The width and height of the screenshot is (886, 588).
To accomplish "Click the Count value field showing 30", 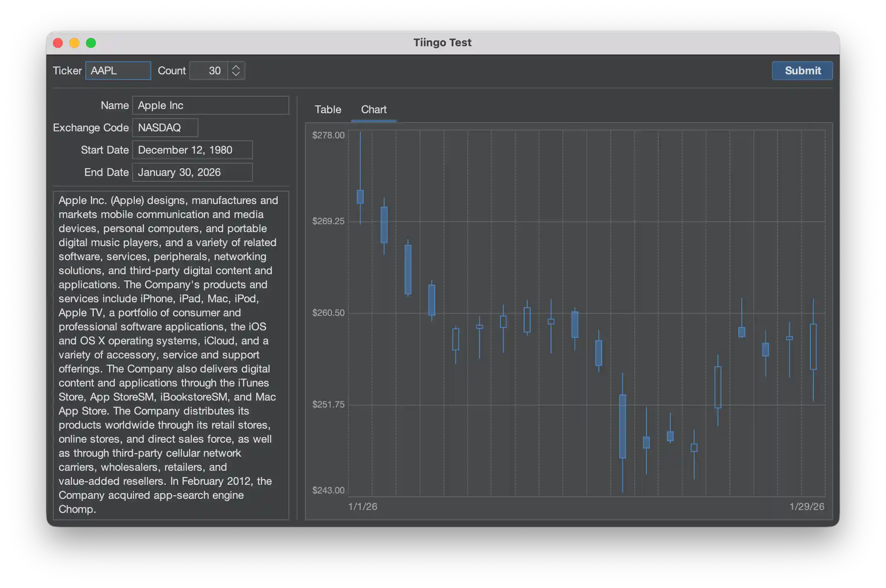I will [x=209, y=71].
